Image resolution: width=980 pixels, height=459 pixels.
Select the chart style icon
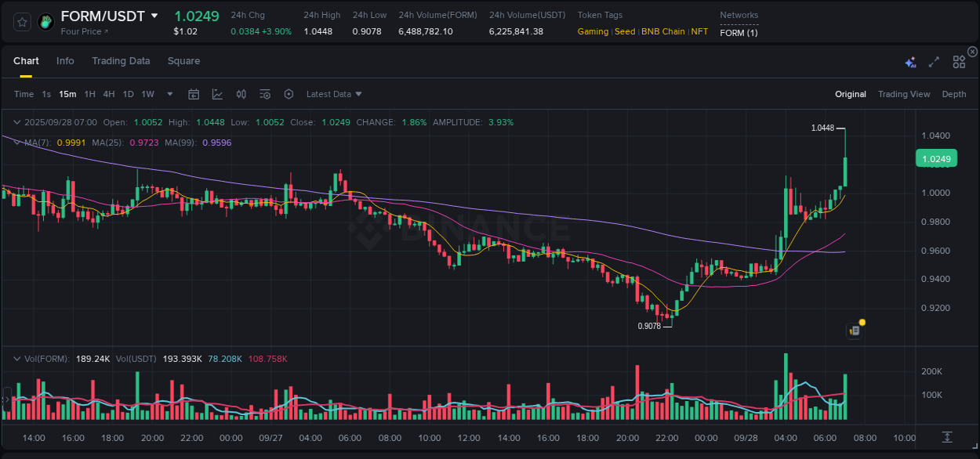217,93
